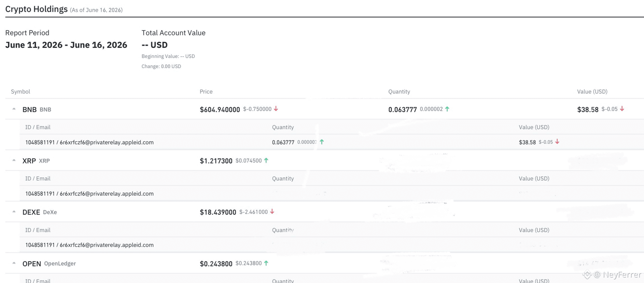Screen dimensions: 644x283
Task: Select the "Crypto Holdings" heading
Action: click(37, 9)
